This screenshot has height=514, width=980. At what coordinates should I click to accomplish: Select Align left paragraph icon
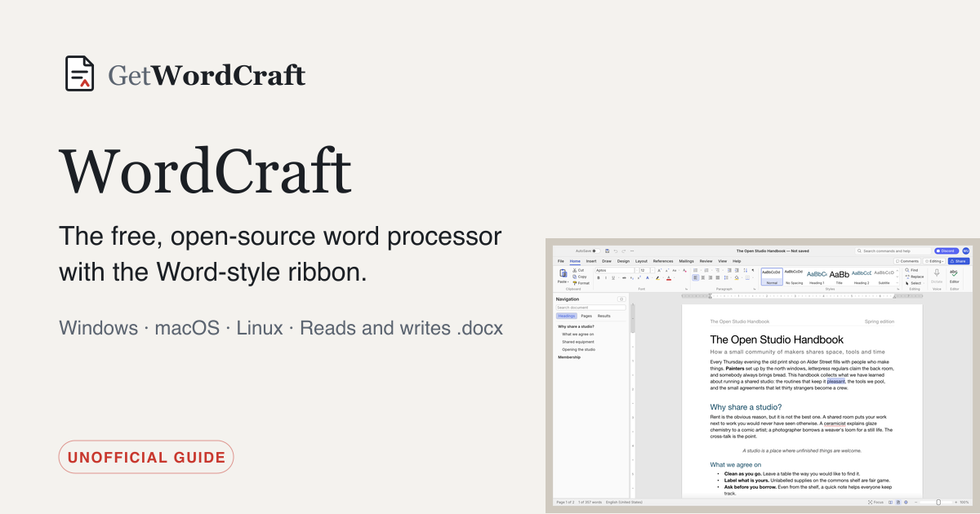tap(696, 277)
